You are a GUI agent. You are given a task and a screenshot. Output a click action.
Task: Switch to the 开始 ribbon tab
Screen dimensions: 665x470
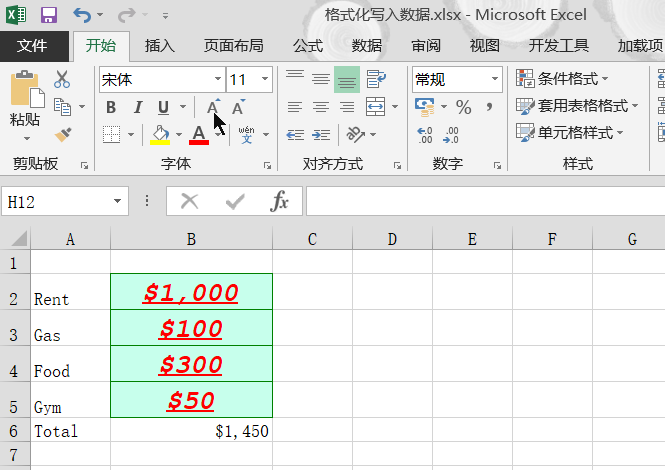coord(101,46)
